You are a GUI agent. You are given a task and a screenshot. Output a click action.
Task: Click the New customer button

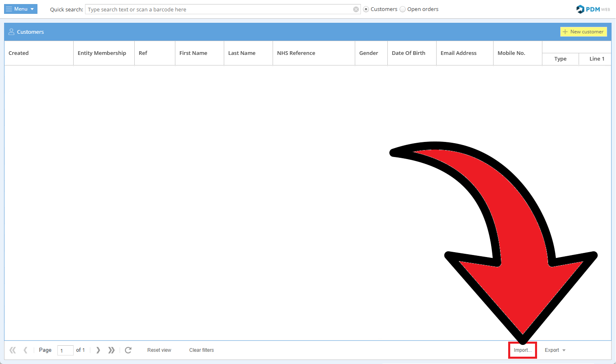click(x=583, y=32)
